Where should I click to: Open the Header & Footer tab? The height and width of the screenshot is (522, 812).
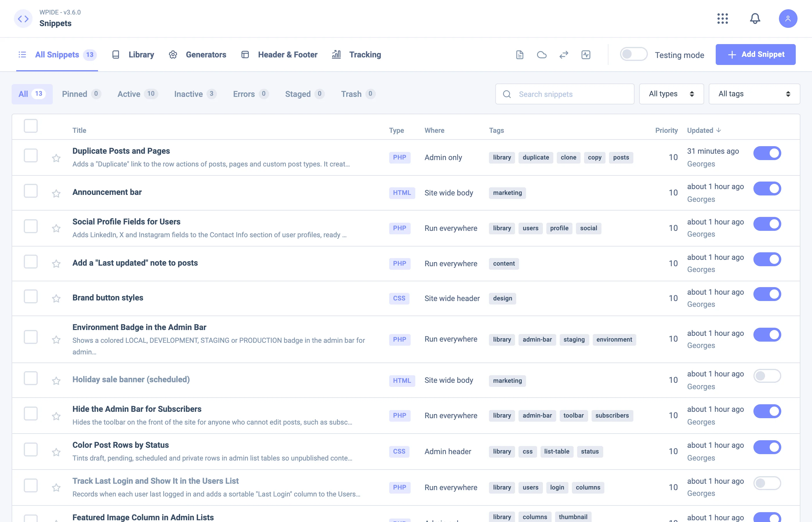(279, 55)
